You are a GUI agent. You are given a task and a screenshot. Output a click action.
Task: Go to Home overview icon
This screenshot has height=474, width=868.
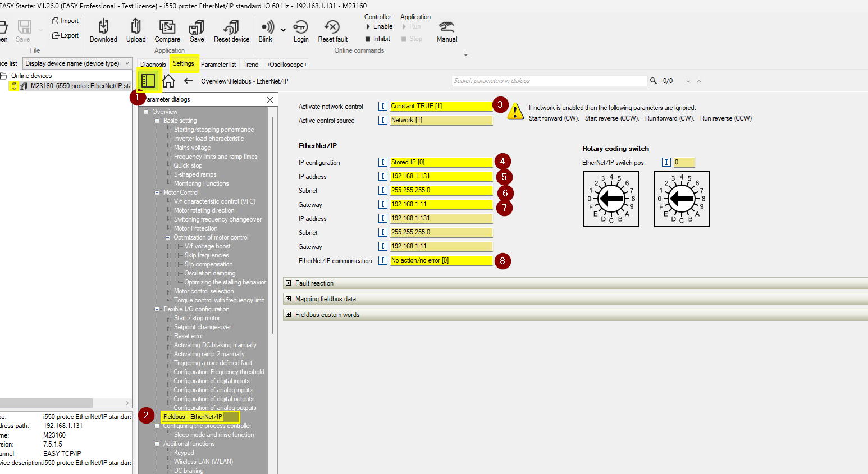(x=168, y=81)
